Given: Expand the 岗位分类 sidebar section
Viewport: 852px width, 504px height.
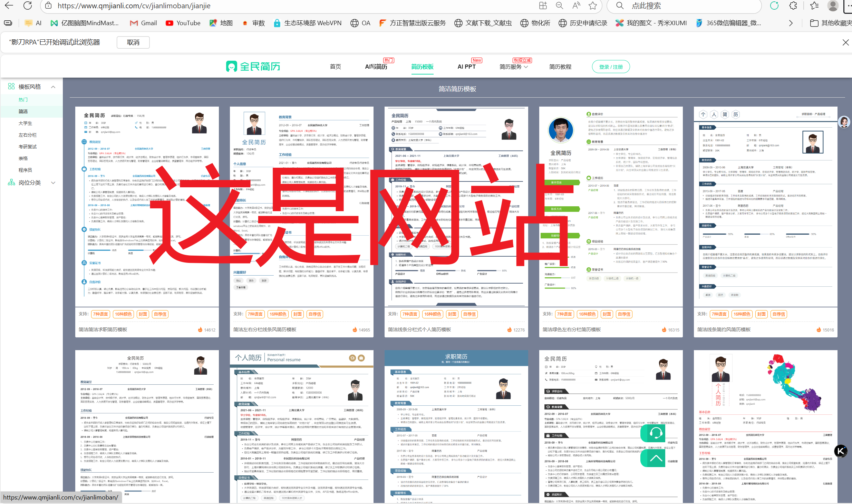Looking at the screenshot, I should point(53,183).
